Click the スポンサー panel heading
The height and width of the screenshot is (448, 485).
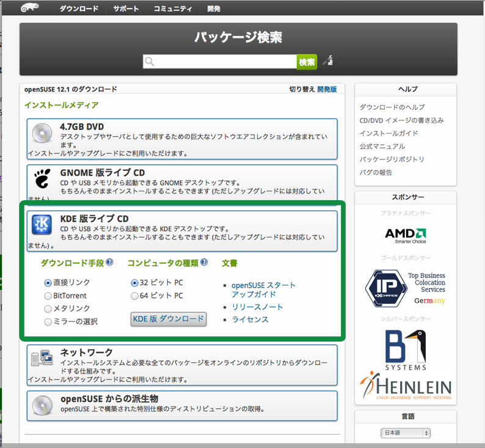[x=408, y=197]
